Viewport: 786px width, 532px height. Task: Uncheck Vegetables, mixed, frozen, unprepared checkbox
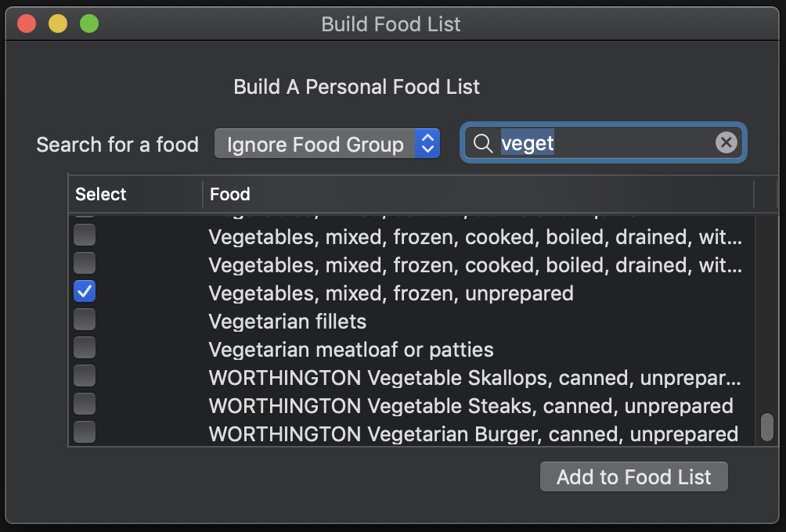[85, 293]
